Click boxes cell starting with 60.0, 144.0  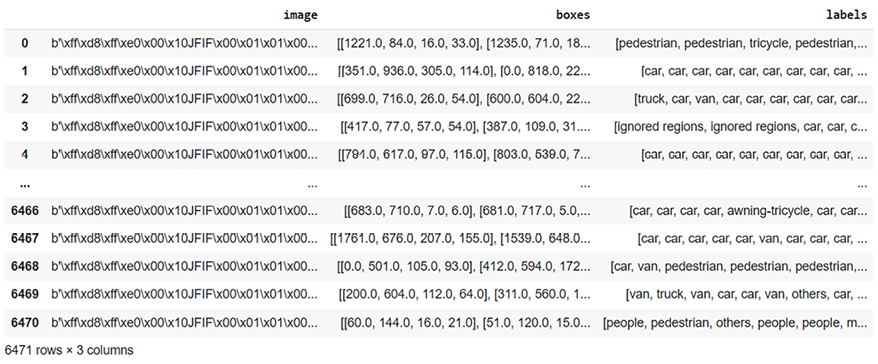point(465,323)
